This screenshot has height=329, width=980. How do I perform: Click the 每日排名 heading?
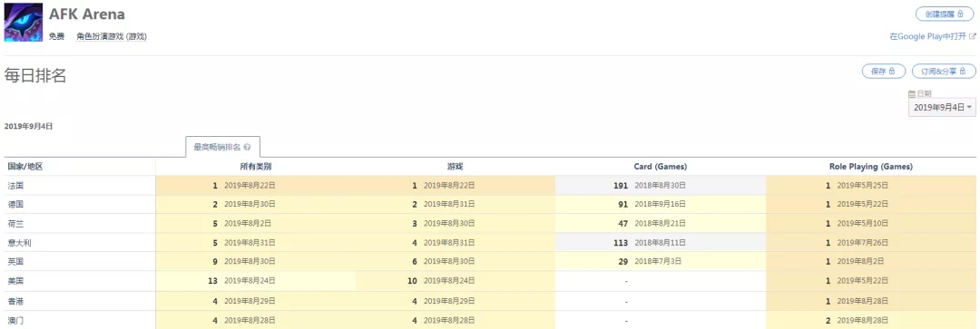coord(35,75)
